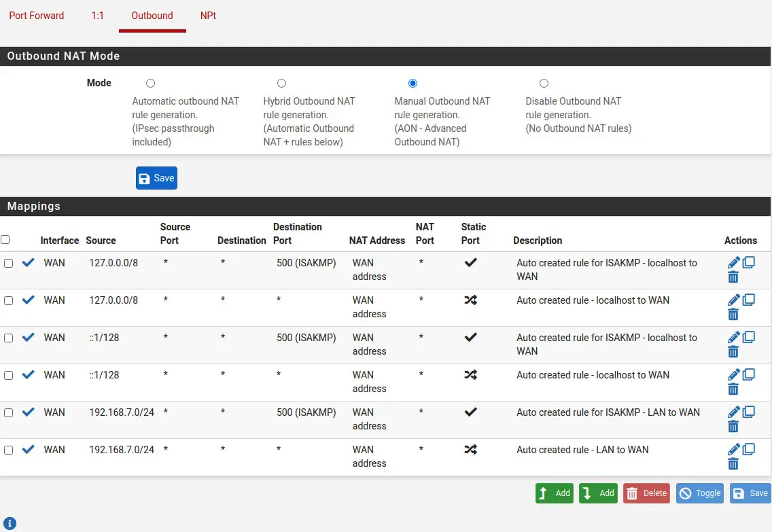Viewport: 772px width, 532px height.
Task: Select Disable Outbound NAT mode
Action: [544, 83]
